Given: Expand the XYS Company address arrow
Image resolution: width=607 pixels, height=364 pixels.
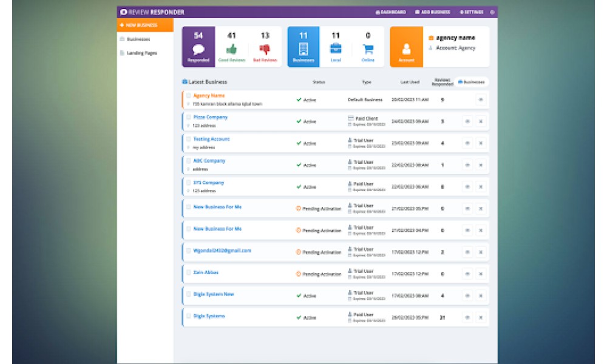Looking at the screenshot, I should (189, 190).
